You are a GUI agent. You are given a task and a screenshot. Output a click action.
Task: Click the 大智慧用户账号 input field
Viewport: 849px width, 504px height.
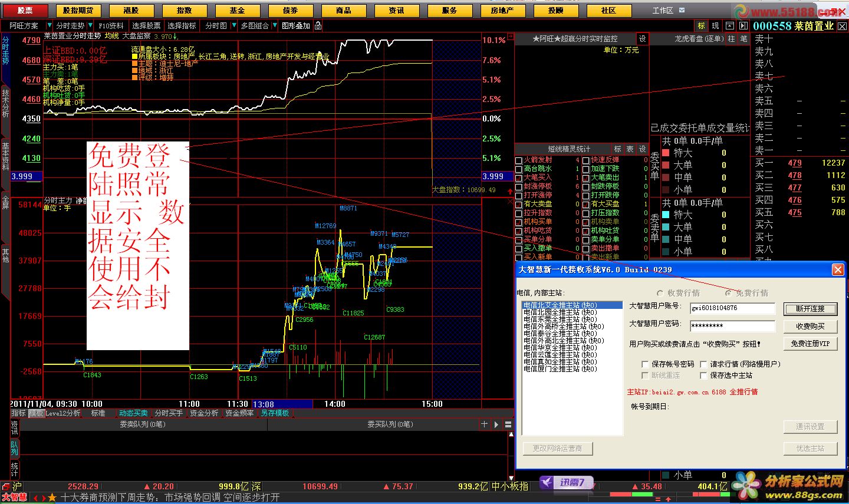coord(732,308)
